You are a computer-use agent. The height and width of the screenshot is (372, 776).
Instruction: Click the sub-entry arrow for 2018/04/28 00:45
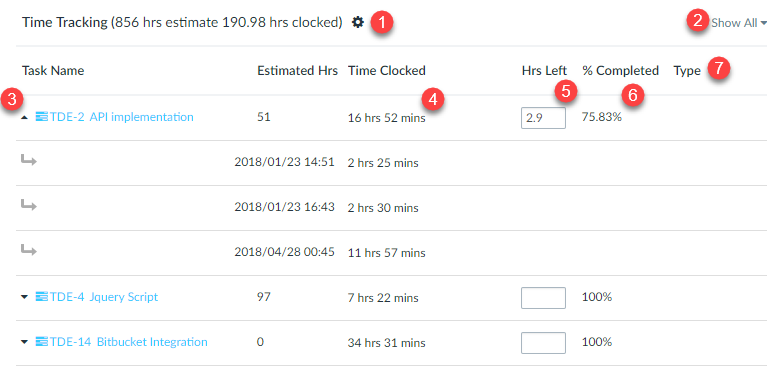29,250
